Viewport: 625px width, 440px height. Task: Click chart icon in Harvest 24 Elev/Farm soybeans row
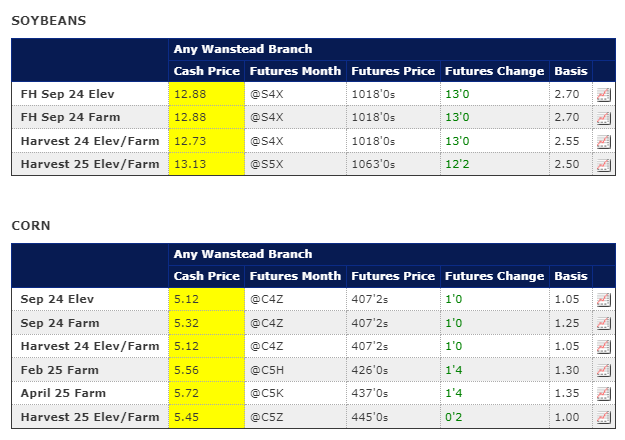(x=603, y=141)
